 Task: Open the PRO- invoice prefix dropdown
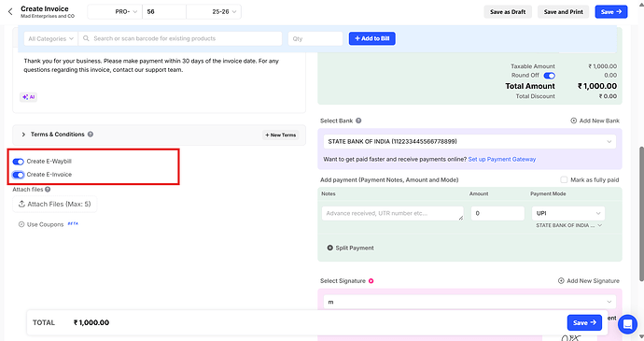pos(115,12)
